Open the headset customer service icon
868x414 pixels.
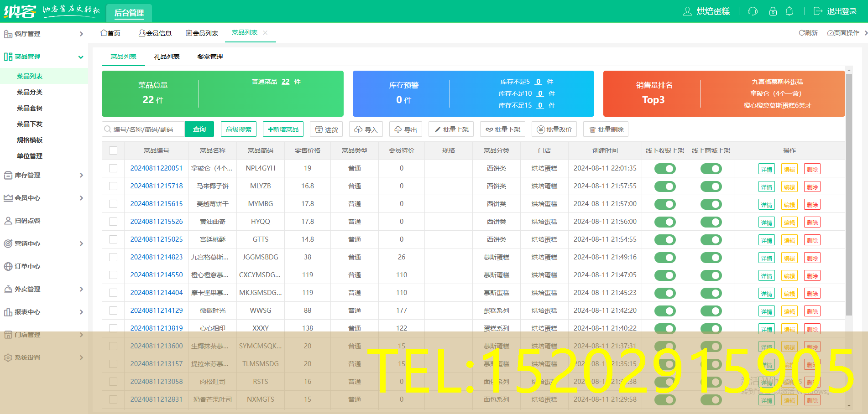(753, 11)
